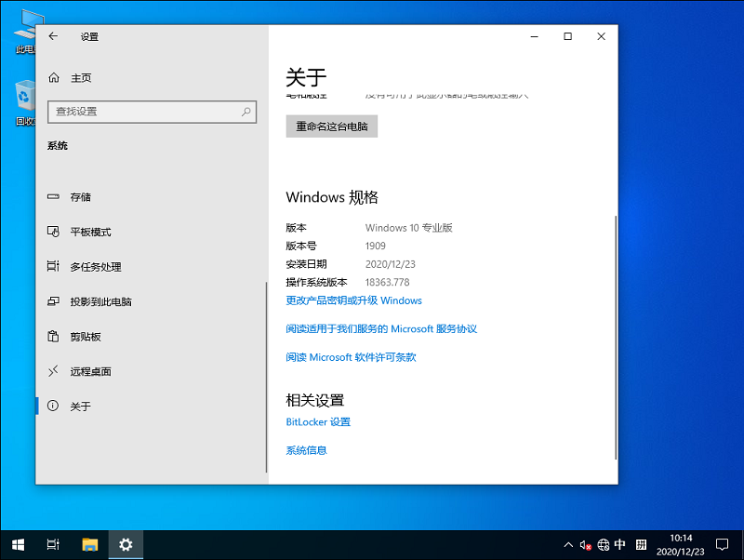The image size is (744, 560).
Task: Open 多任务处理 multitasking page
Action: click(95, 267)
